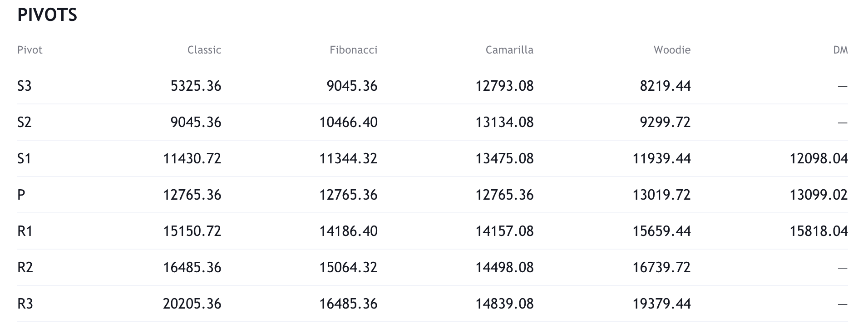Click the Camarilla column header
The width and height of the screenshot is (868, 324).
click(x=509, y=50)
